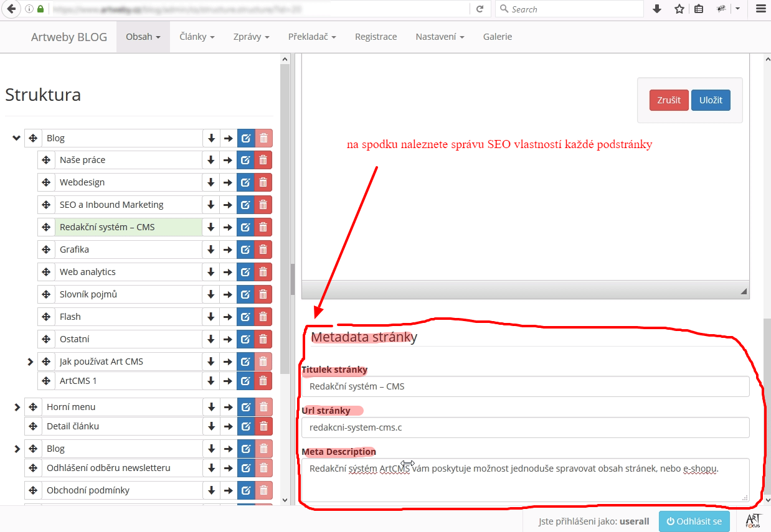This screenshot has width=771, height=532.
Task: Expand the Horní menu node
Action: tap(17, 407)
